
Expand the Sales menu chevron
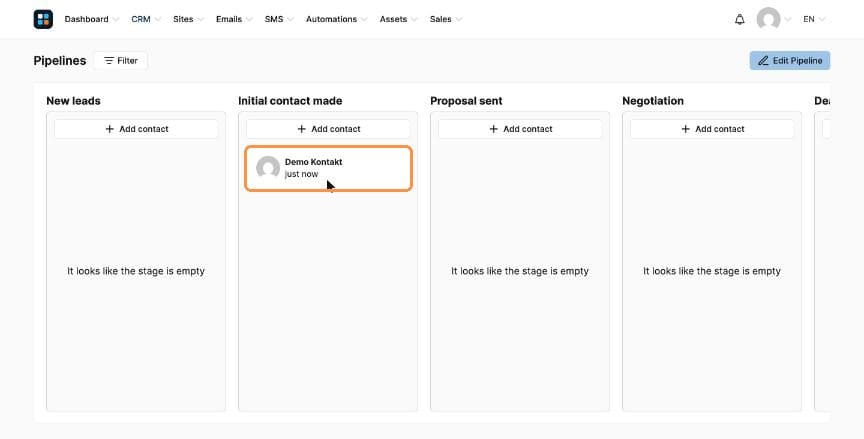click(x=459, y=19)
